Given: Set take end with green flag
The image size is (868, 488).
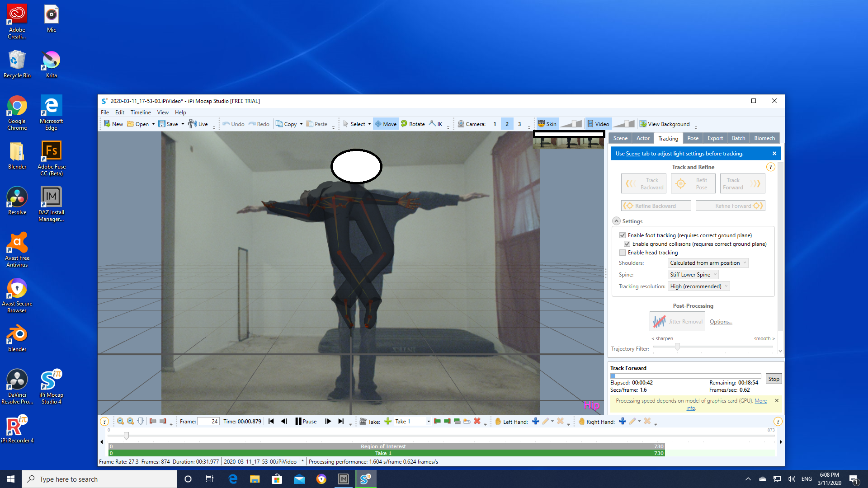Looking at the screenshot, I should [x=447, y=421].
